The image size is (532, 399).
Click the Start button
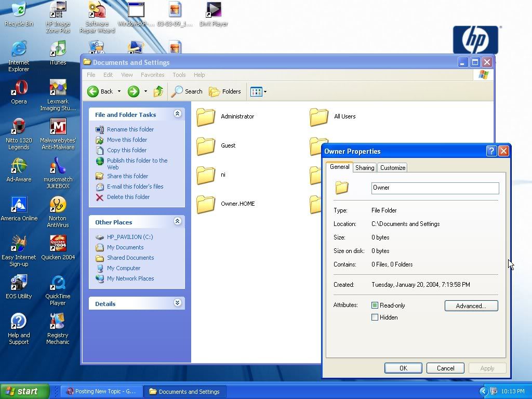24,391
